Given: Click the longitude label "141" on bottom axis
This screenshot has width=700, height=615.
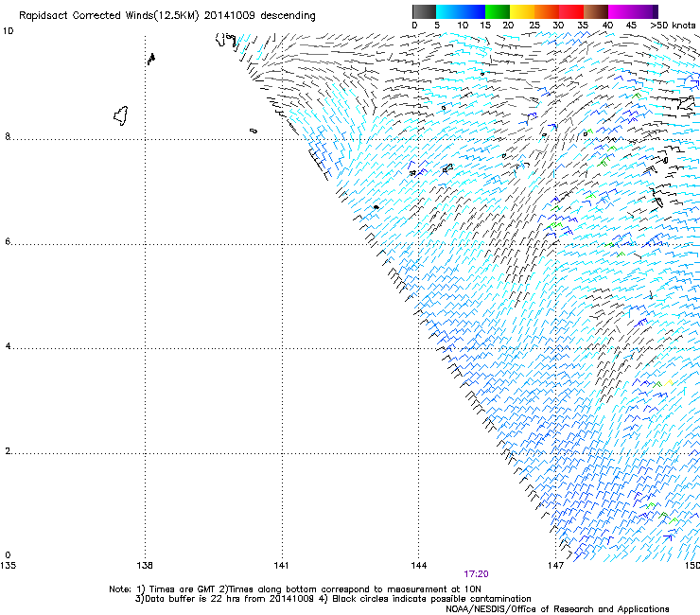Looking at the screenshot, I should click(281, 566).
